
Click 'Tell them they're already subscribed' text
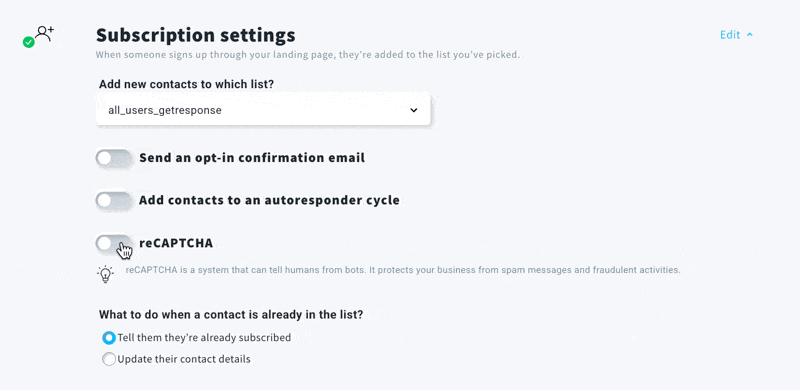(204, 337)
